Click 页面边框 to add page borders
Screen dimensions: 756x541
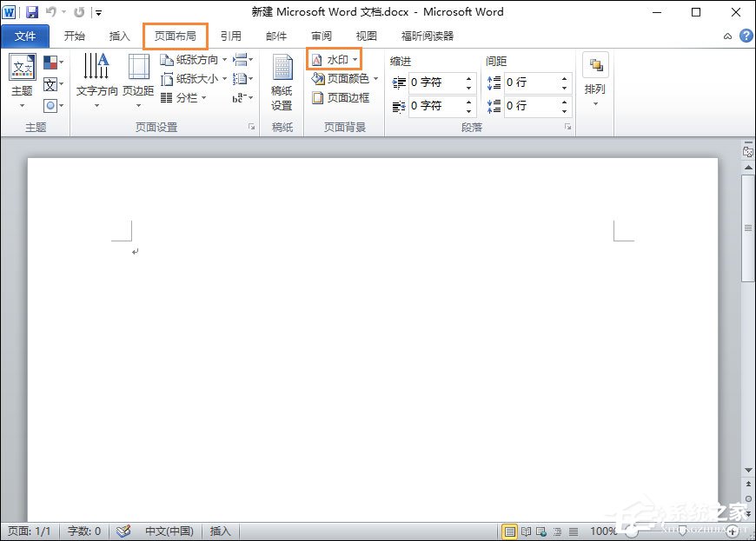coord(341,97)
